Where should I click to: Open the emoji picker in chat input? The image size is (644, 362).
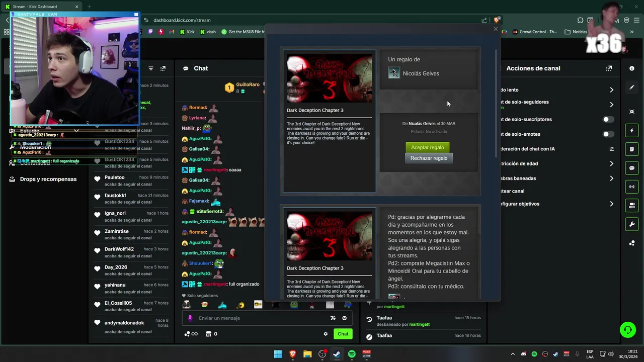345,318
